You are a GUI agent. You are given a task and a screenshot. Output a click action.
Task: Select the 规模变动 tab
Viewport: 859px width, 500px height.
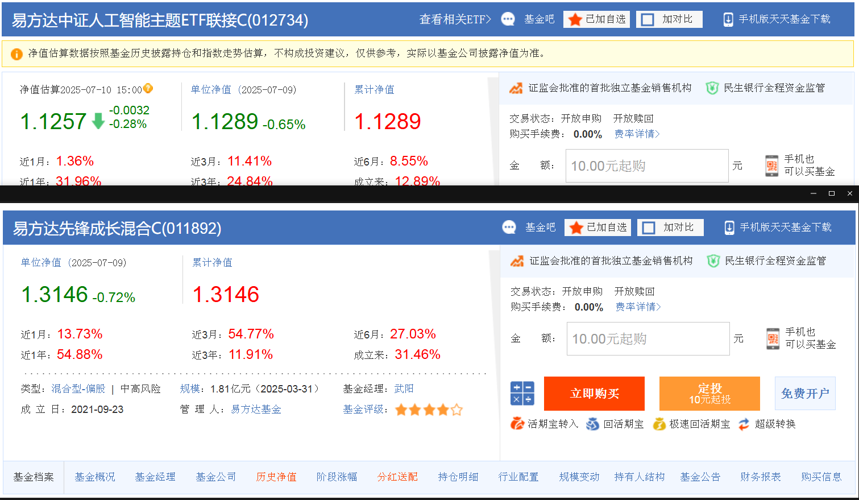[579, 477]
